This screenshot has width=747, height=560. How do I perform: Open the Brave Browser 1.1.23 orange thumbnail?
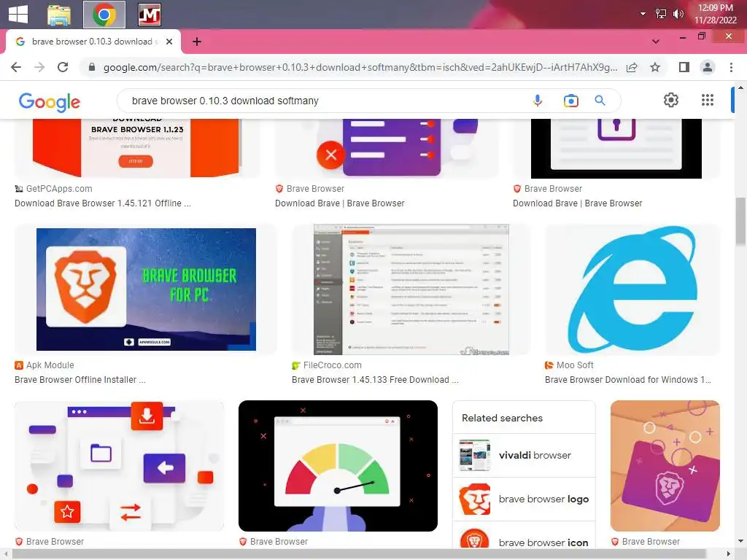pos(136,148)
